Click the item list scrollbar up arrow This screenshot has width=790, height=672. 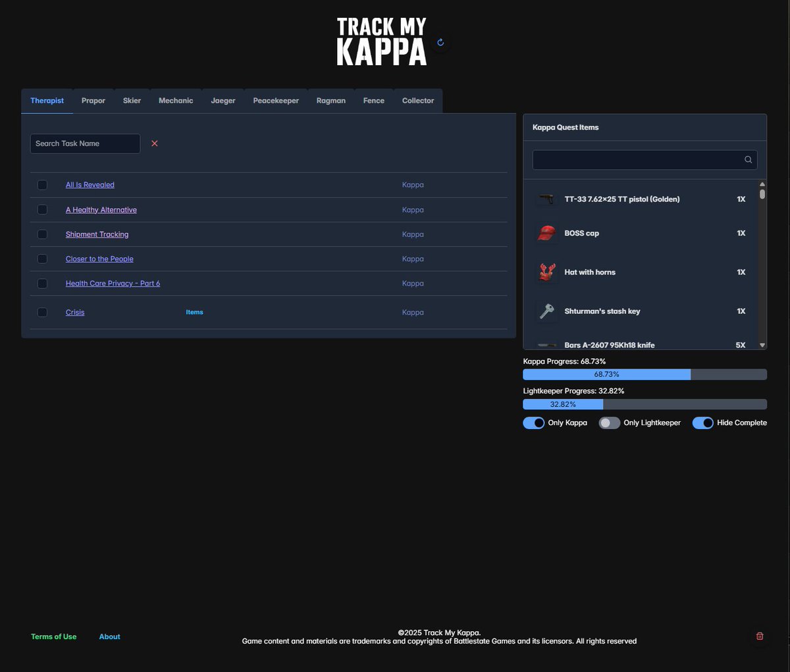click(762, 184)
